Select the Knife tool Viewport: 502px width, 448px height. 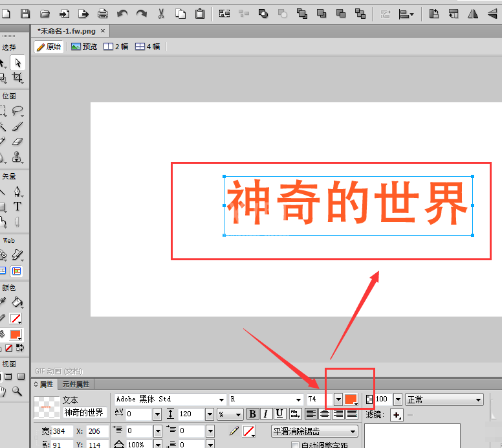(x=17, y=222)
